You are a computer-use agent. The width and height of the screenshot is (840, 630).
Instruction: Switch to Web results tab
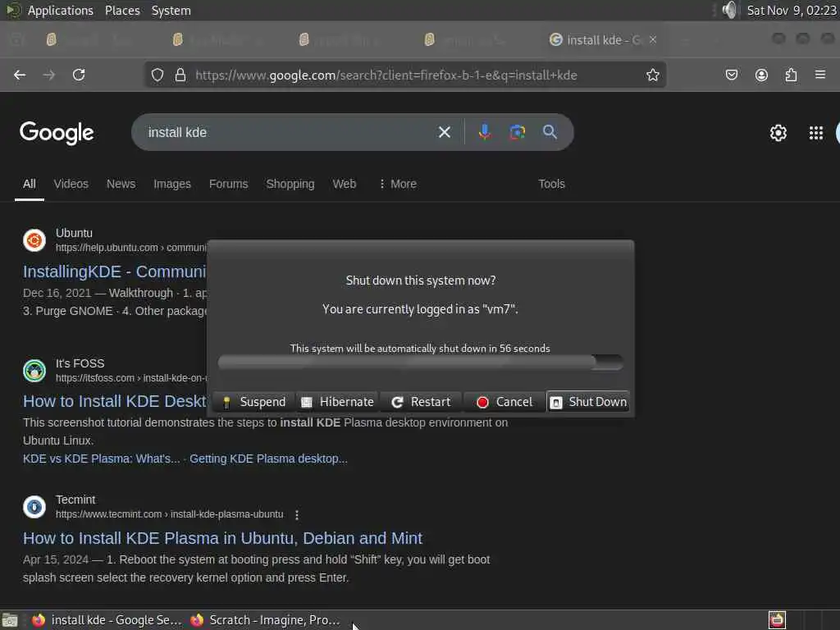[x=345, y=184]
